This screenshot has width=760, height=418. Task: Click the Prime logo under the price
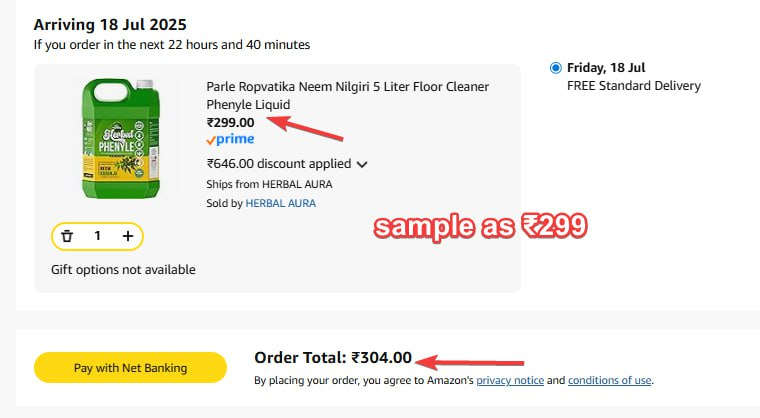[x=230, y=140]
